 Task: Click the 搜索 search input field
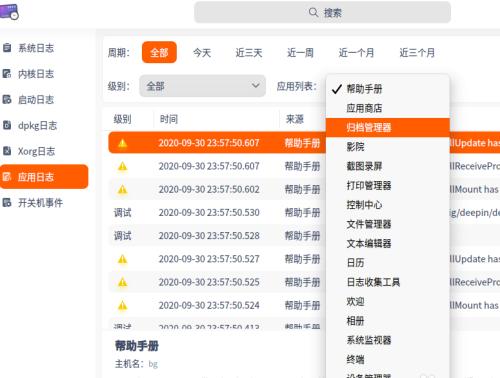322,13
